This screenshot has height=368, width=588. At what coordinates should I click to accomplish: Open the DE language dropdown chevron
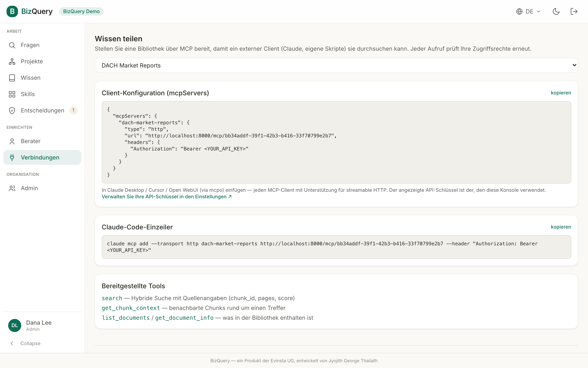coord(538,11)
